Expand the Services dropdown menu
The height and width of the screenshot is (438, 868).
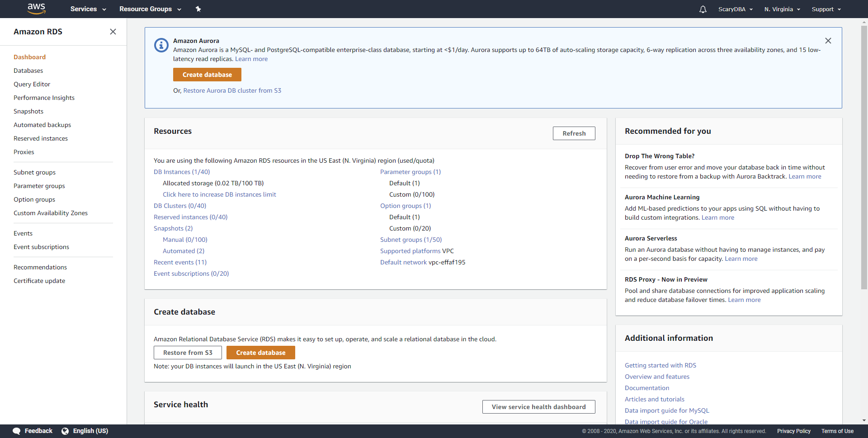pos(88,9)
